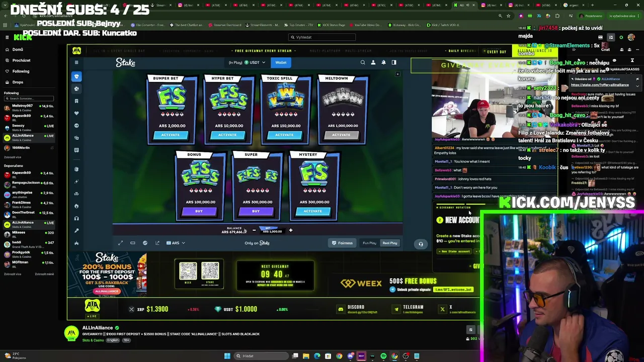This screenshot has width=644, height=362.
Task: Activate the Toxic Spill feature
Action: [x=284, y=135]
